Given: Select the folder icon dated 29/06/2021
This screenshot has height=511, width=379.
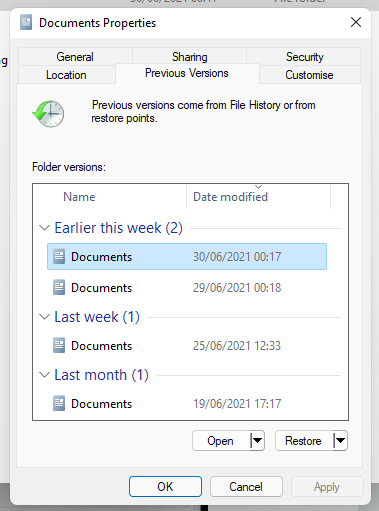Looking at the screenshot, I should (59, 288).
